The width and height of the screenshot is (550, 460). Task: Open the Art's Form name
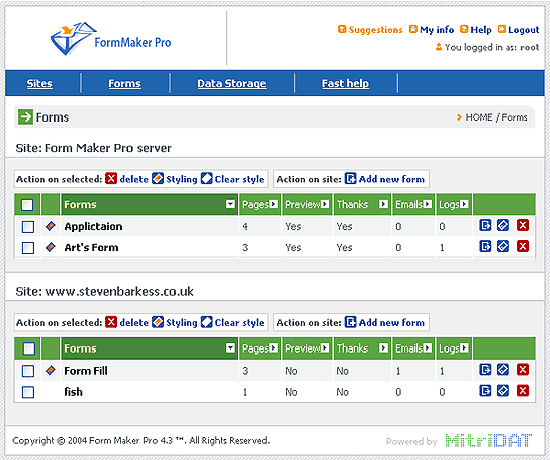tap(91, 247)
